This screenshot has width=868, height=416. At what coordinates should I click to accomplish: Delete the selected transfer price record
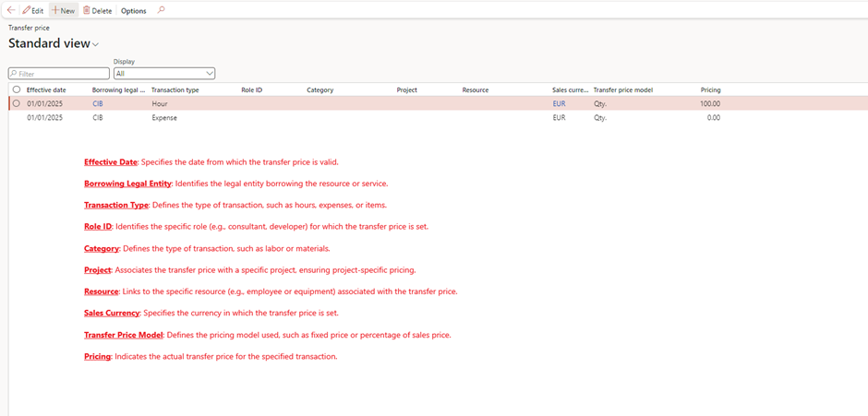tap(98, 10)
